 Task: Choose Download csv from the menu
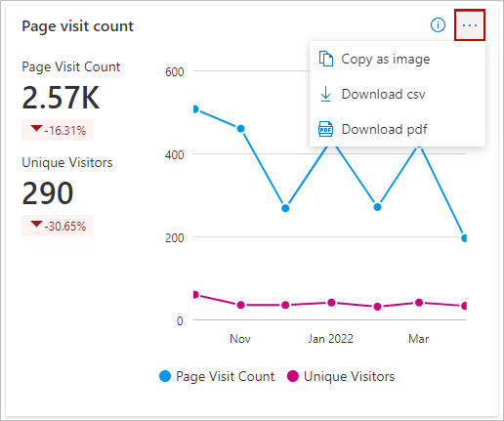pyautogui.click(x=398, y=94)
